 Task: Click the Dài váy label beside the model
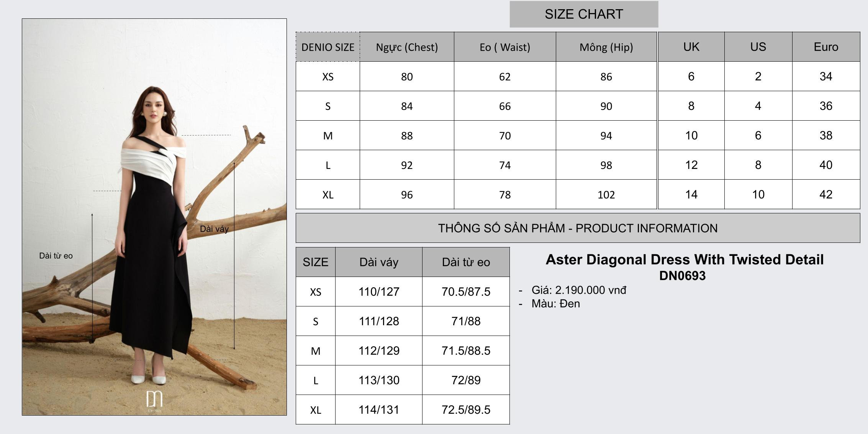click(x=214, y=229)
